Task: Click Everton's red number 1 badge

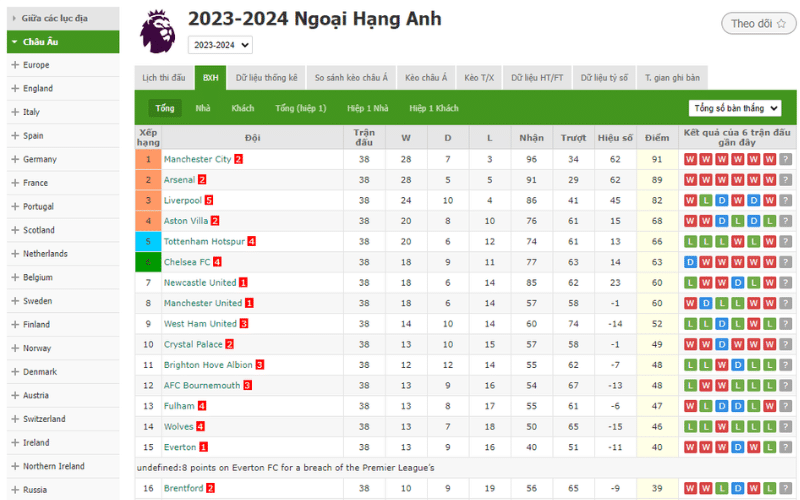Action: pos(203,447)
